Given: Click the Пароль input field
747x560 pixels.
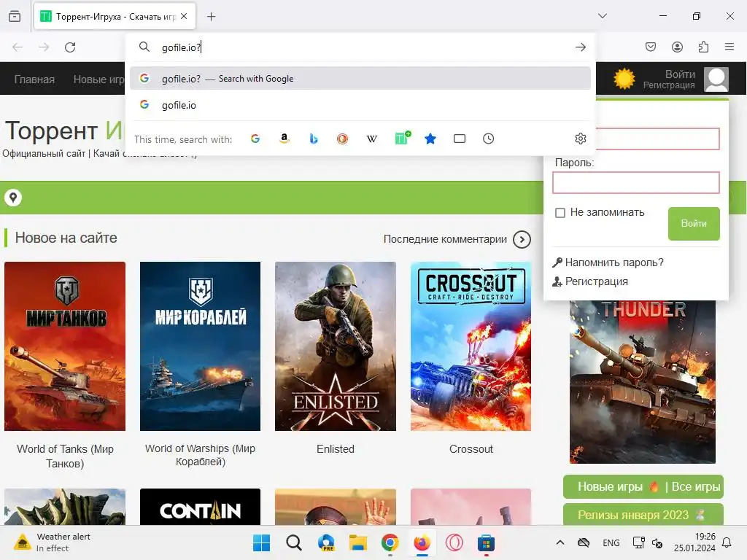Looking at the screenshot, I should pyautogui.click(x=635, y=183).
